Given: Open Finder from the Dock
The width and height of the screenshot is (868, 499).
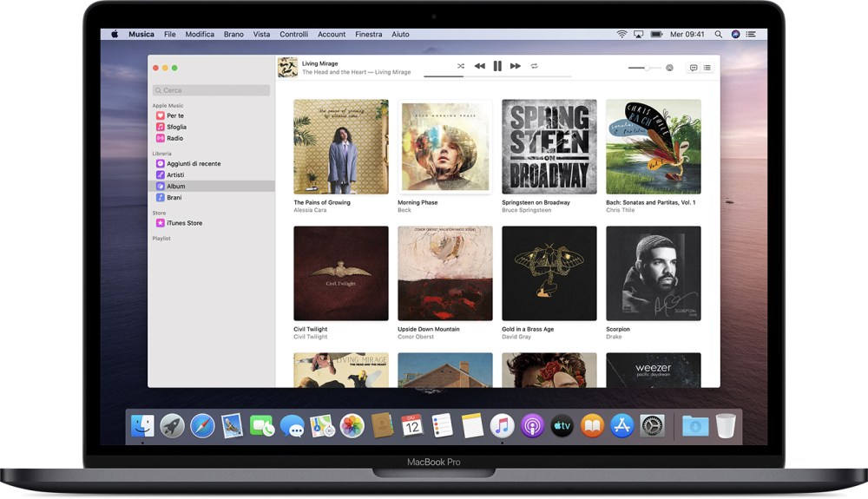Looking at the screenshot, I should tap(143, 426).
